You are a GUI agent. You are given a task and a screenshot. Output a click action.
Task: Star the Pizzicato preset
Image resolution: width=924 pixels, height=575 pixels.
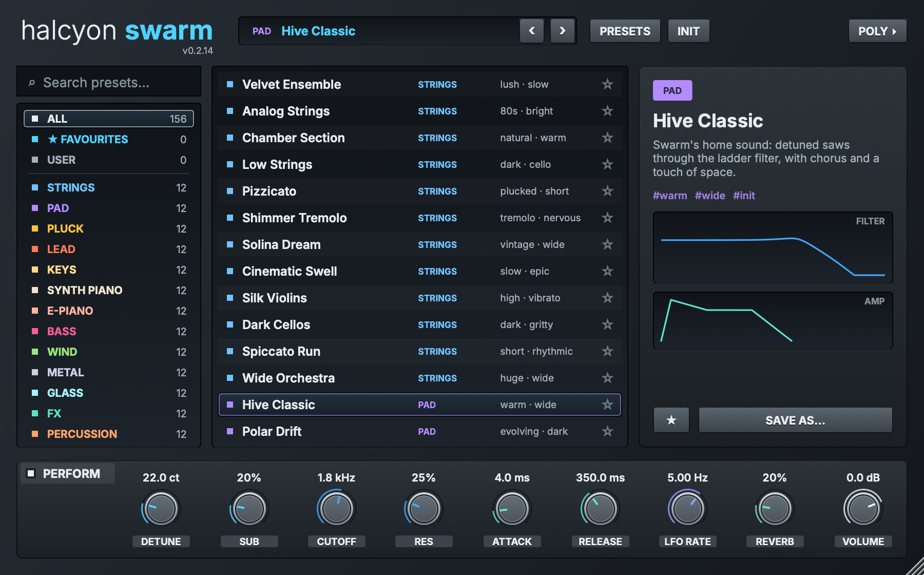(x=607, y=191)
